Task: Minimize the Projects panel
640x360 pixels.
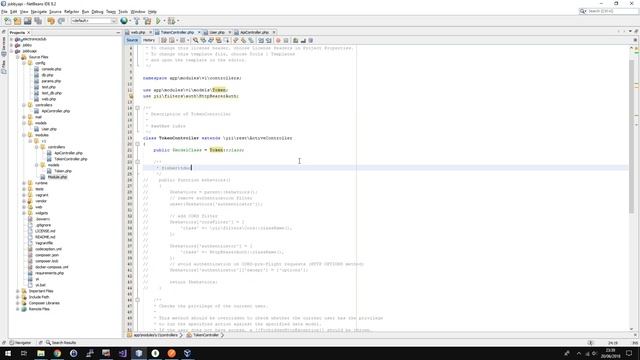Action: (x=118, y=33)
